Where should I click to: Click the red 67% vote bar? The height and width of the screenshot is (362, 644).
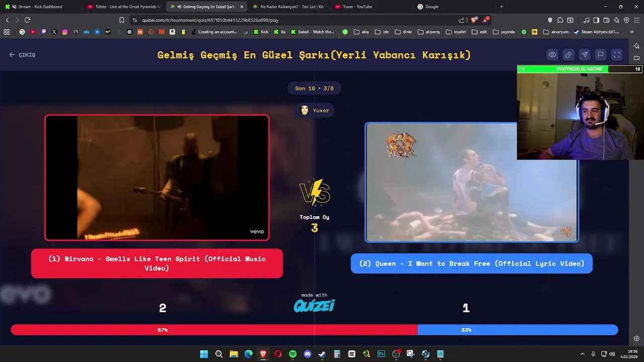[214, 330]
